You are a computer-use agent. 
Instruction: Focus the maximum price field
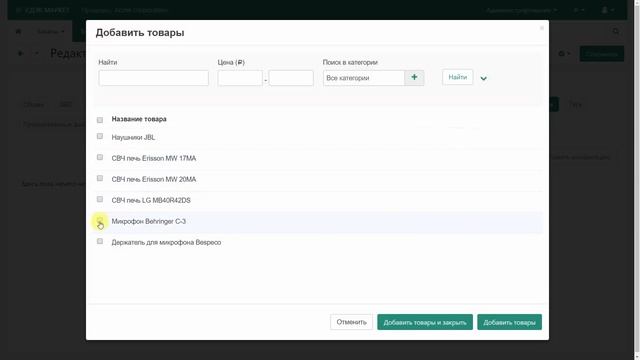click(291, 78)
